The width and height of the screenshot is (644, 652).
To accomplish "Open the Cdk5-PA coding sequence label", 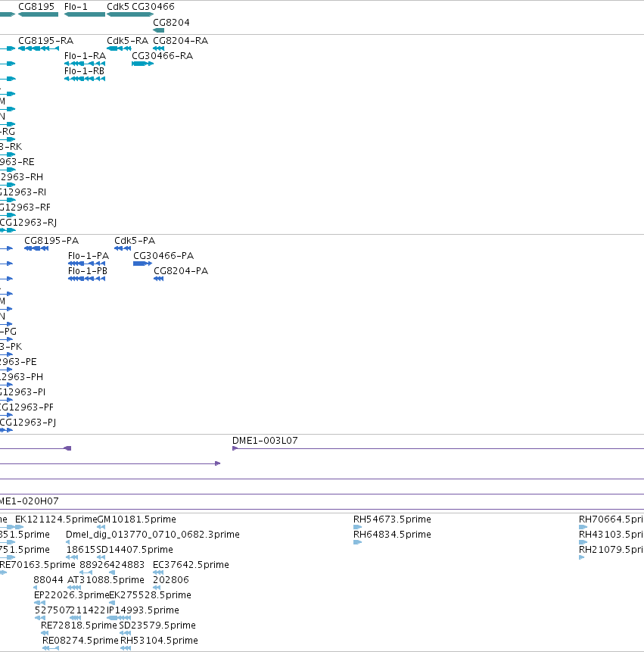I will pyautogui.click(x=135, y=241).
